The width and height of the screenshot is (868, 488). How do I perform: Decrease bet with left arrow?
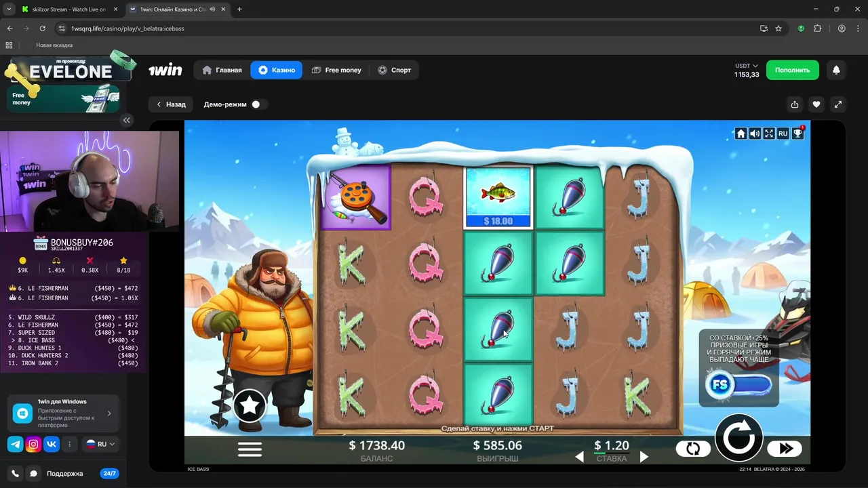point(579,457)
